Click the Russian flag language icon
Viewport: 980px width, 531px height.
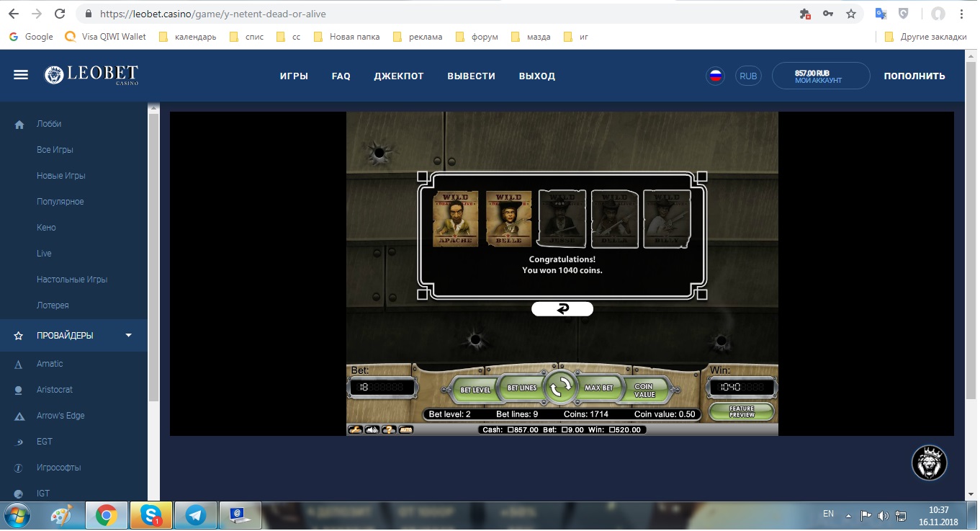tap(715, 76)
